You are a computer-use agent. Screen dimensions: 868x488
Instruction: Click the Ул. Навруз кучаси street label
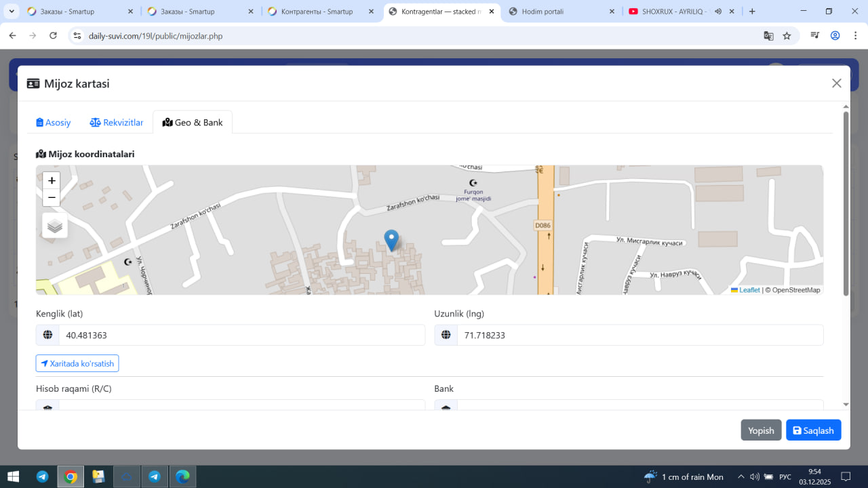tap(675, 274)
